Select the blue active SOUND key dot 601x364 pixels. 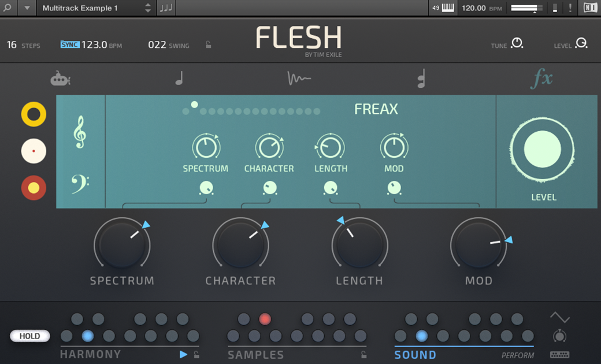click(x=422, y=336)
